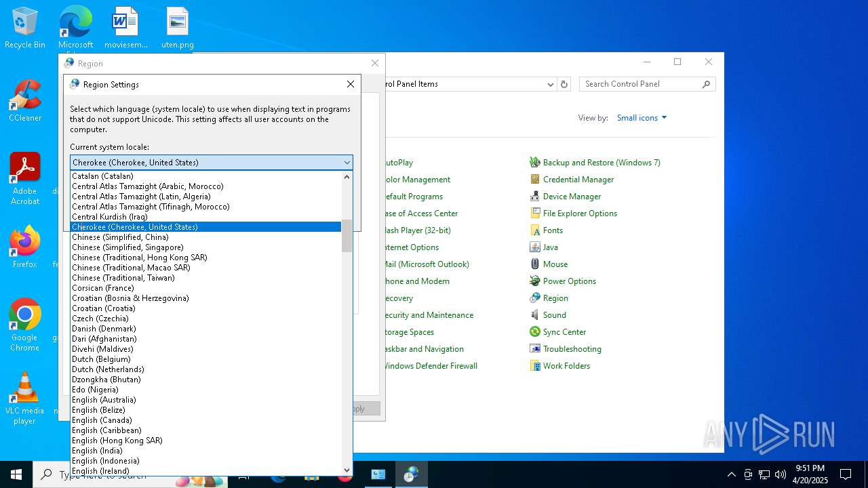Click the locale list scroll down arrow
The image size is (868, 488).
point(347,470)
